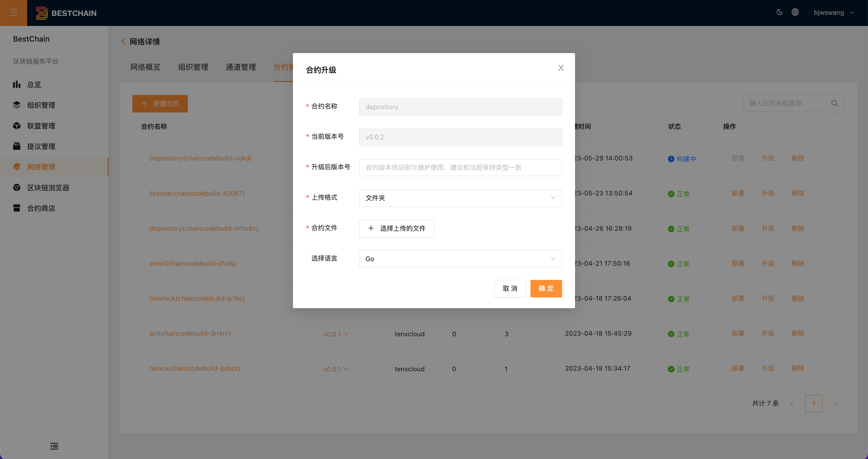The image size is (868, 459).
Task: Close the 合约升级 dialog
Action: pos(561,68)
